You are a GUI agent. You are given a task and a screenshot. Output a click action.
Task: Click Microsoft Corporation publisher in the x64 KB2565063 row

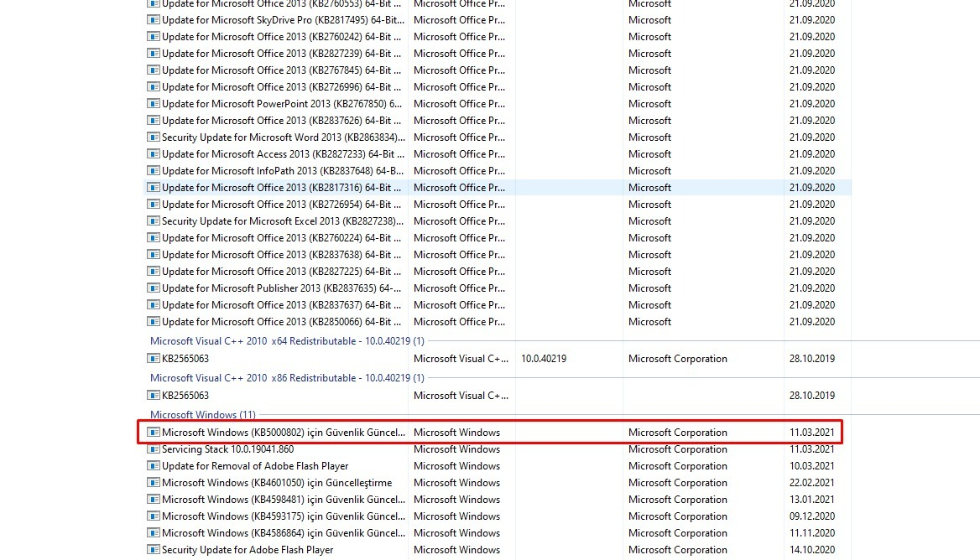(x=677, y=358)
